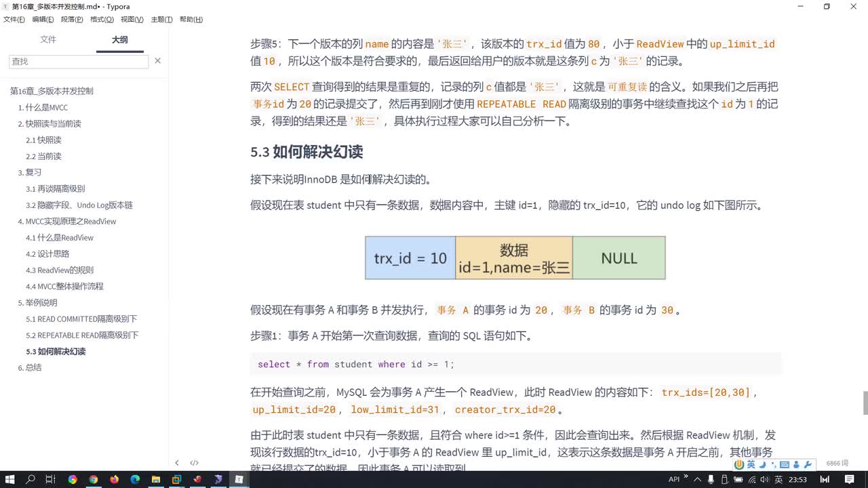
Task: Go to outline item 2.2 当前读
Action: pos(43,156)
